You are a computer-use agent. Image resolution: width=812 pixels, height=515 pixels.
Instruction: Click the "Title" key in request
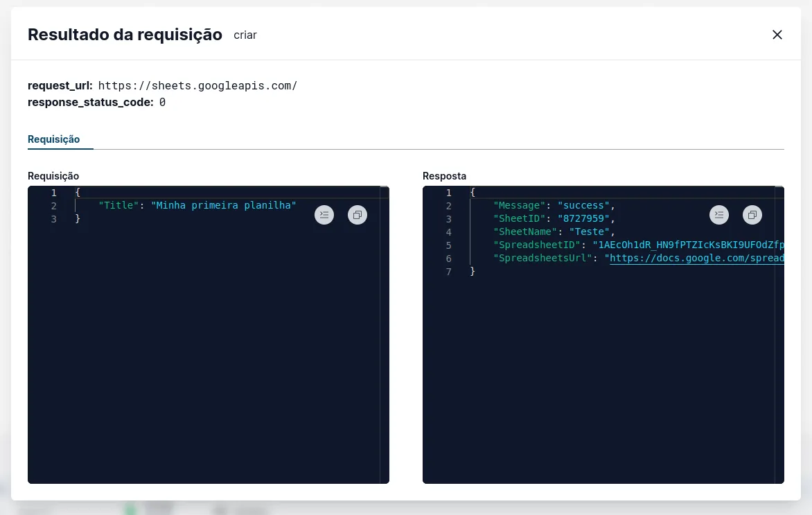(x=118, y=205)
